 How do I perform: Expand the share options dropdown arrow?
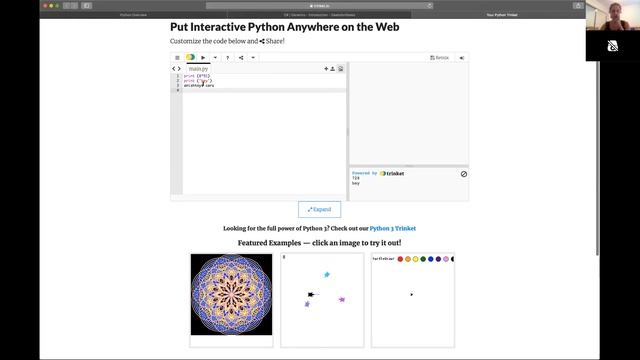(253, 58)
